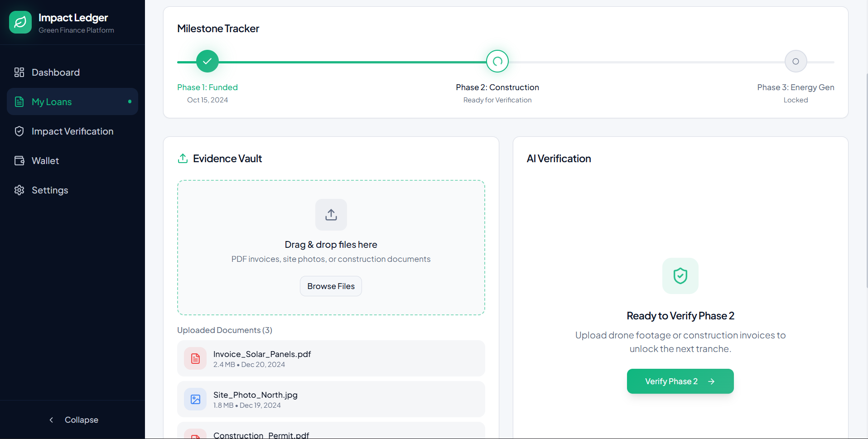Select the Phase 2 Construction milestone marker

(497, 61)
